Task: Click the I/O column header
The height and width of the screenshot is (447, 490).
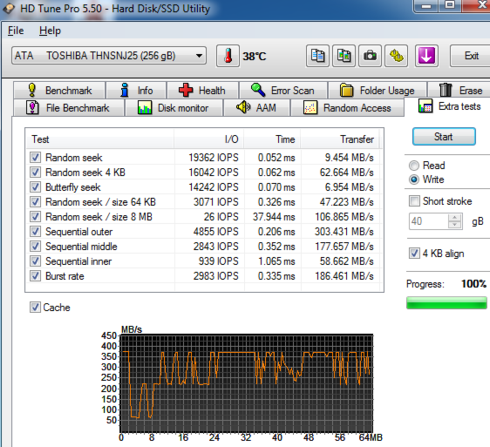Action: [x=208, y=139]
